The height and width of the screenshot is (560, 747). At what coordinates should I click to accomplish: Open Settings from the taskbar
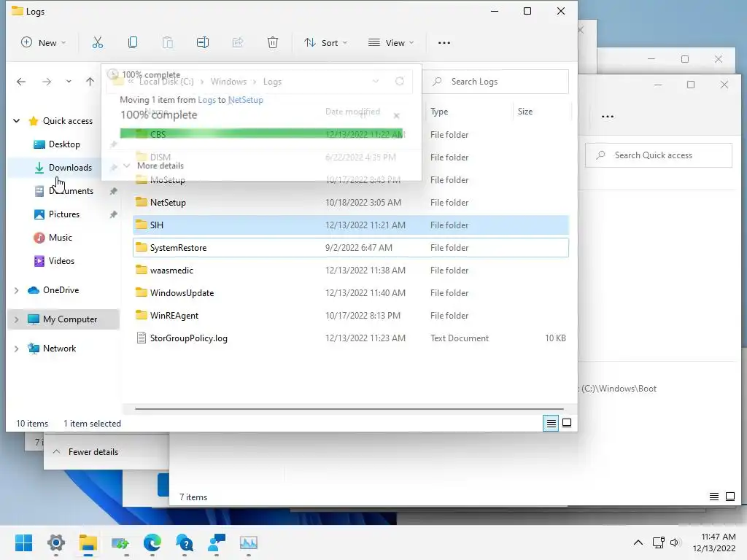coord(55,542)
